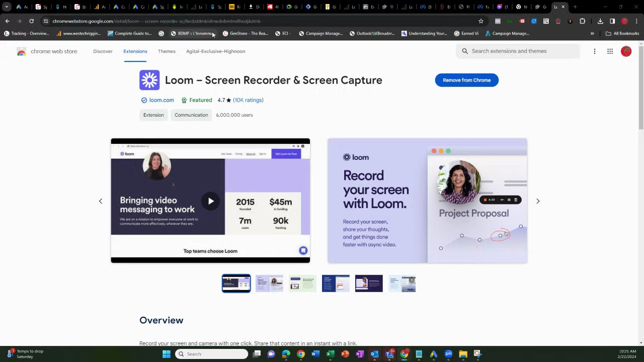Open the All Bookmarks folder
The height and width of the screenshot is (362, 644).
tap(622, 34)
